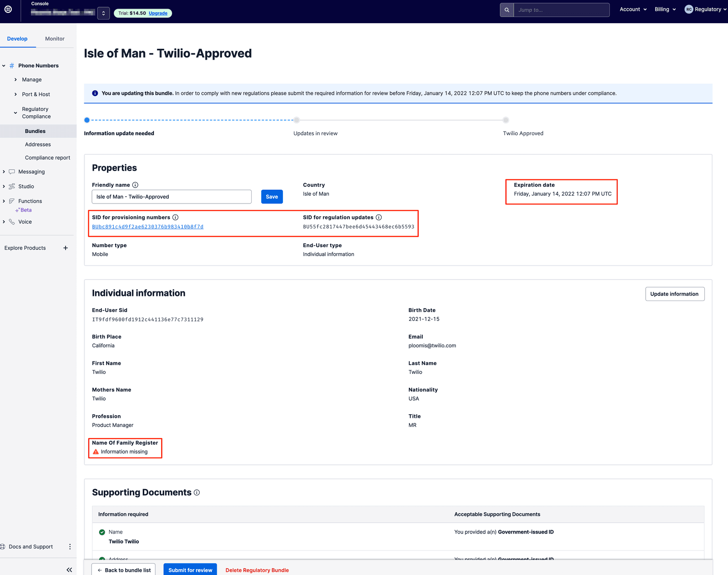
Task: Click info icon beside Supporting Documents heading
Action: (x=197, y=493)
